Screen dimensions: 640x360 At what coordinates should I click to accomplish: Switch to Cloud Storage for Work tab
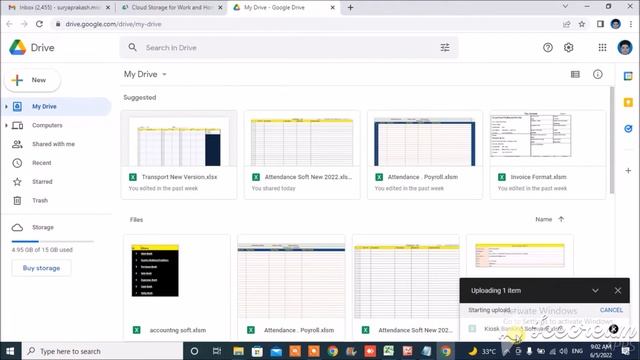(172, 7)
